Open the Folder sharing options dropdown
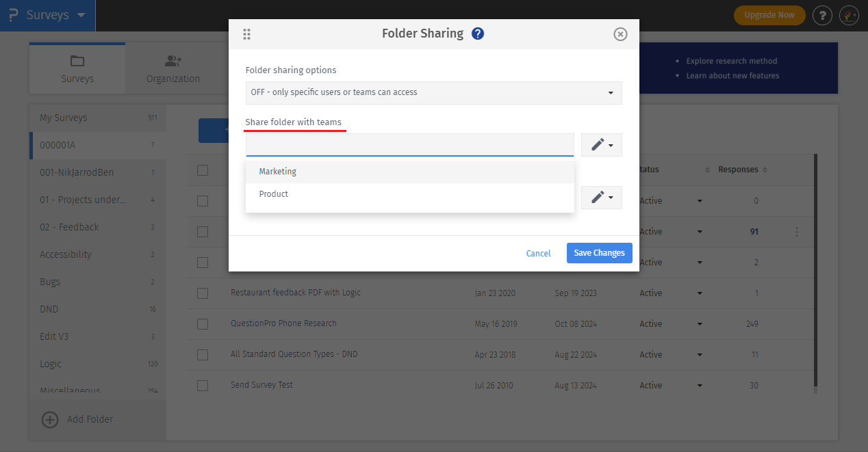The image size is (868, 452). point(433,93)
